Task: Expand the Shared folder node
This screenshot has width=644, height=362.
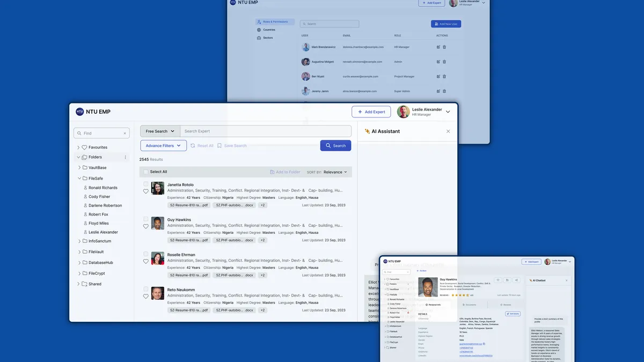Action: pyautogui.click(x=78, y=284)
